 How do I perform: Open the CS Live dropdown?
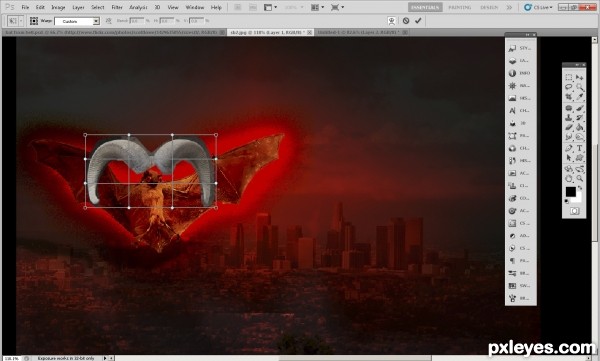point(538,7)
